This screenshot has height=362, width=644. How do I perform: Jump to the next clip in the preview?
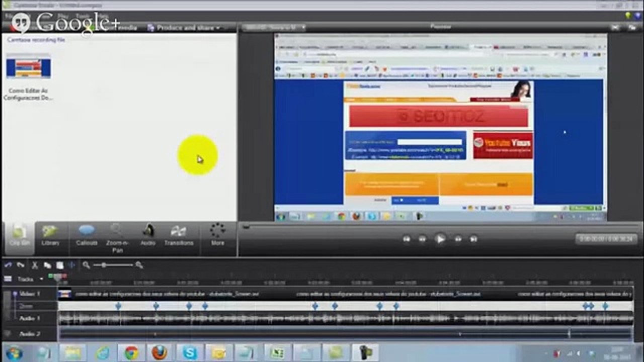[x=473, y=239]
